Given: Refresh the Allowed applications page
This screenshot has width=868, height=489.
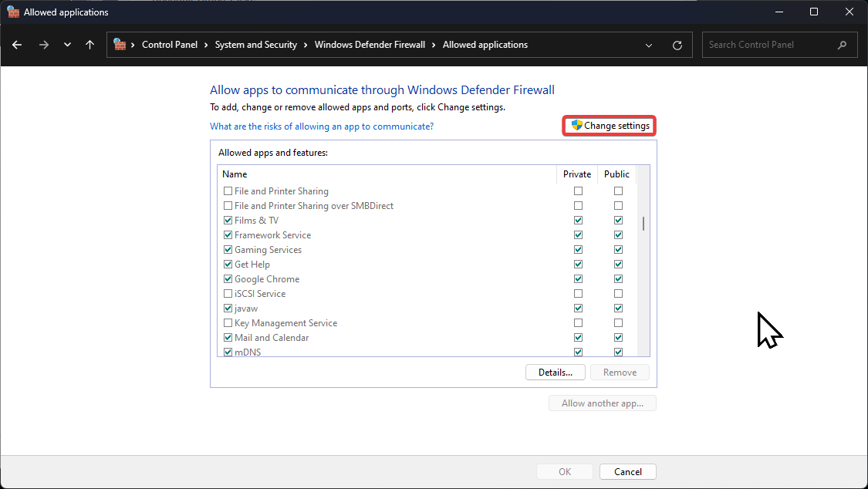Looking at the screenshot, I should click(x=677, y=45).
